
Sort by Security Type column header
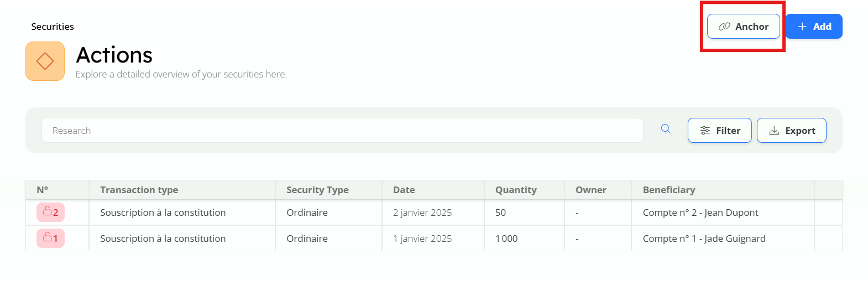tap(317, 190)
